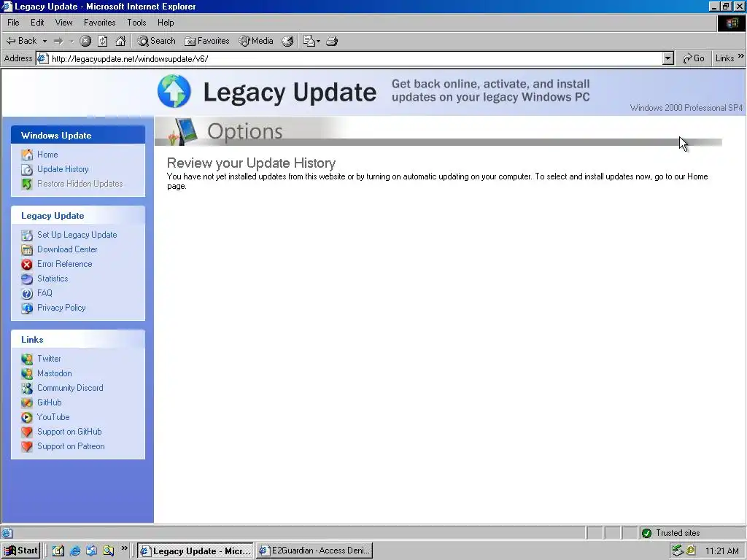The width and height of the screenshot is (747, 560).
Task: Click the Set Up Legacy Update icon
Action: coord(27,236)
